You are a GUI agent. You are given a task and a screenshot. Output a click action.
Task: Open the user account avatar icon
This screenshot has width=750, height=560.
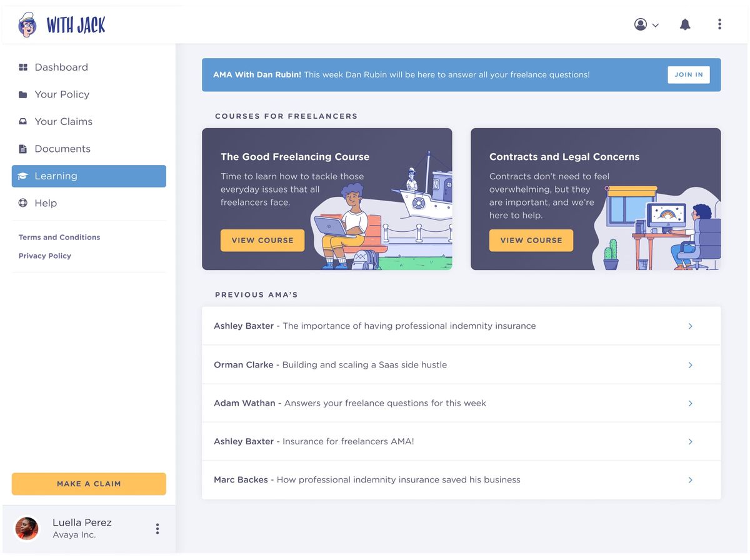click(x=640, y=24)
